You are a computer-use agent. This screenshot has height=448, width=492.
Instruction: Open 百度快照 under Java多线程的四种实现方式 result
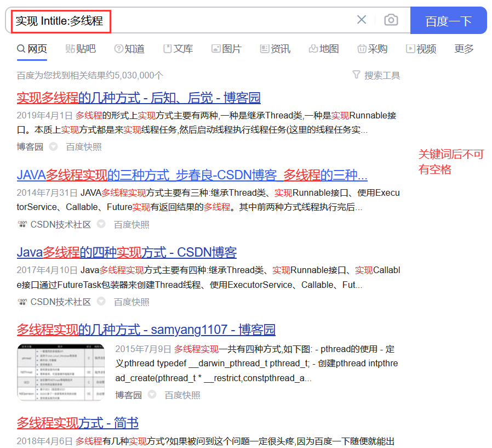(x=131, y=302)
